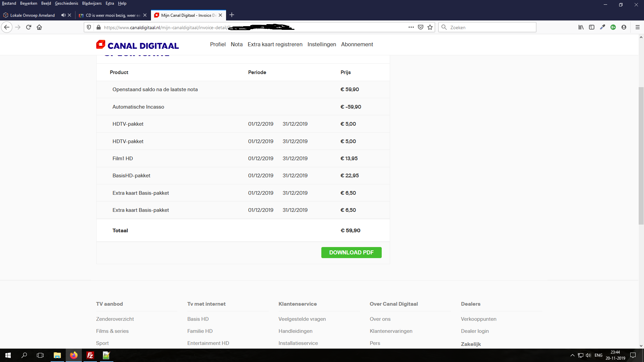This screenshot has width=644, height=362.
Task: Open the browser home page
Action: tap(39, 27)
